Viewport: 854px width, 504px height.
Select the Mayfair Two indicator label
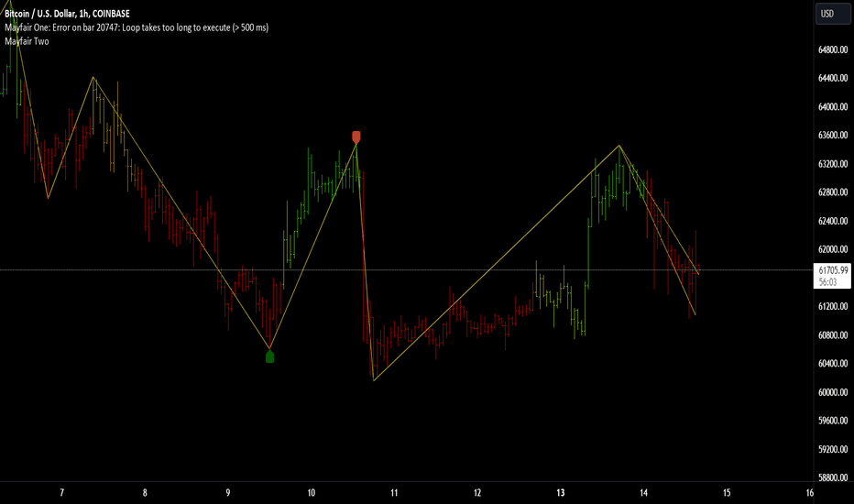pos(27,41)
